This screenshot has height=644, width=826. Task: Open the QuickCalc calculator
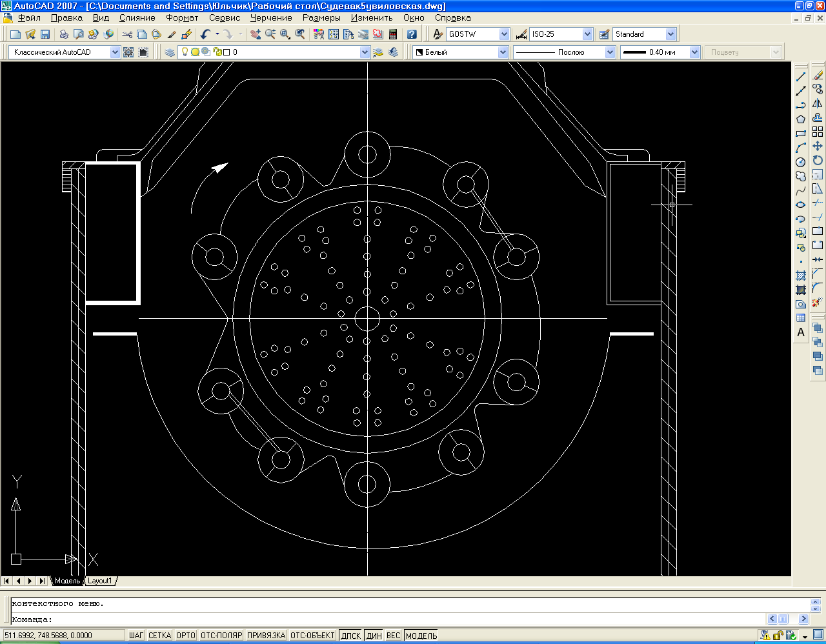coord(392,34)
